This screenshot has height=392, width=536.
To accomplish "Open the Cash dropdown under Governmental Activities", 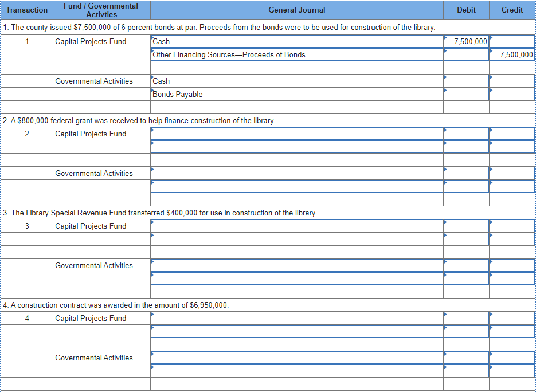I will tap(297, 81).
